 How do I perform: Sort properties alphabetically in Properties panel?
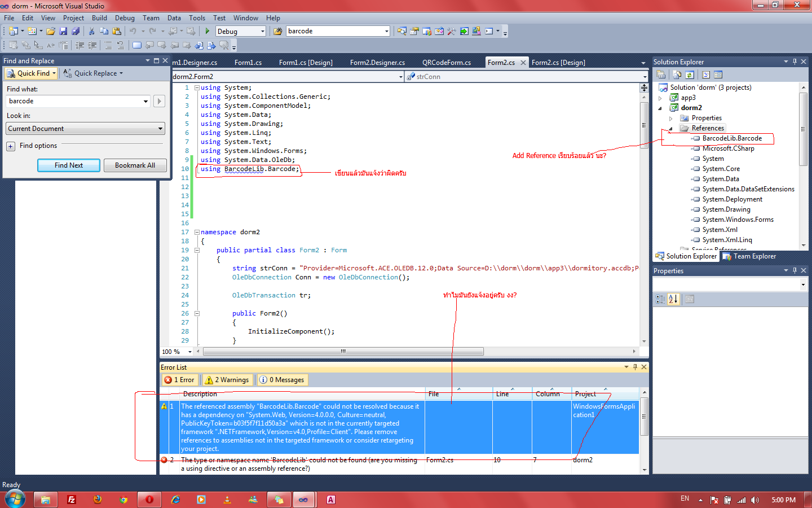tap(673, 299)
